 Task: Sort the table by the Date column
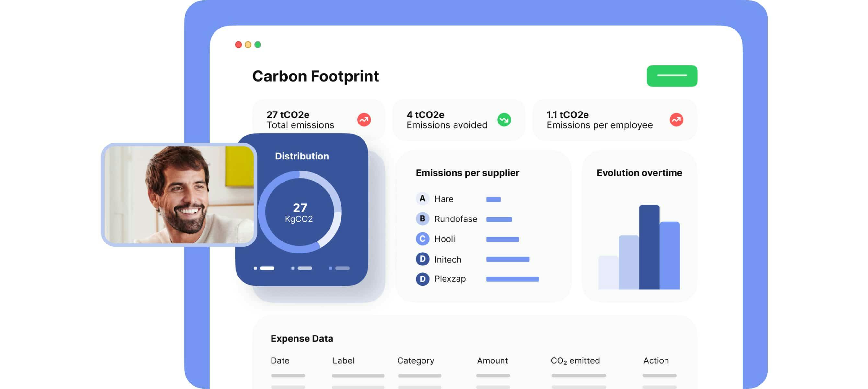tap(280, 360)
